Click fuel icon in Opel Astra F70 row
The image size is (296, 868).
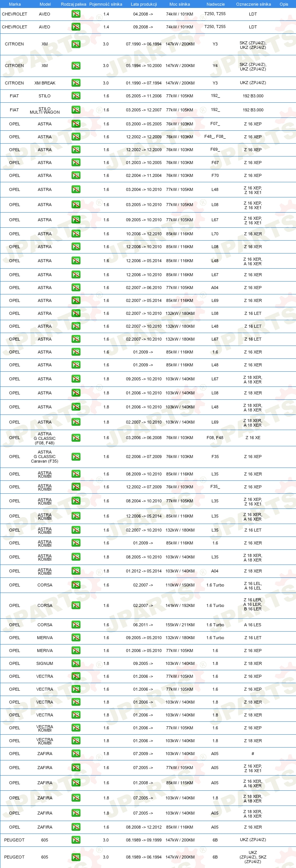point(76,175)
